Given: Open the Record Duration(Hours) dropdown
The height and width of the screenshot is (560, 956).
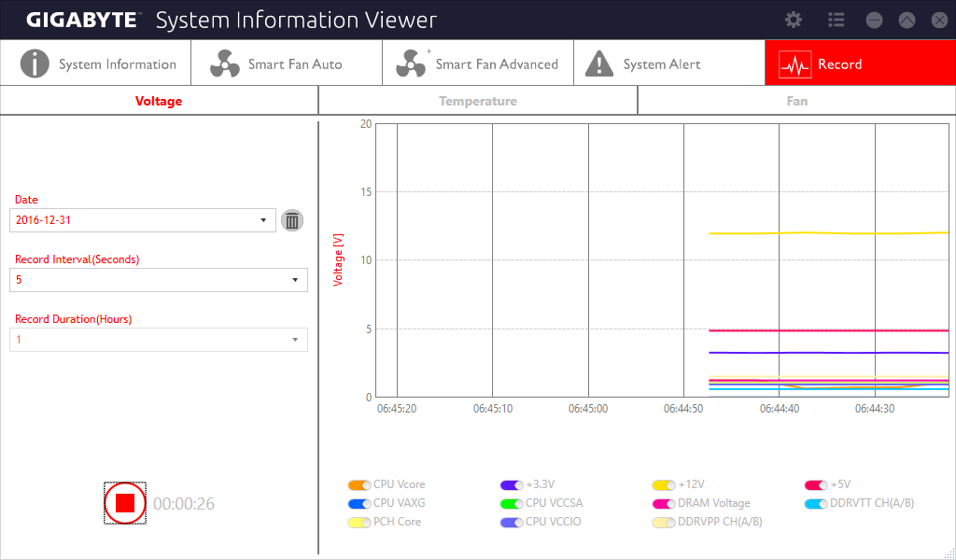Looking at the screenshot, I should click(x=159, y=340).
